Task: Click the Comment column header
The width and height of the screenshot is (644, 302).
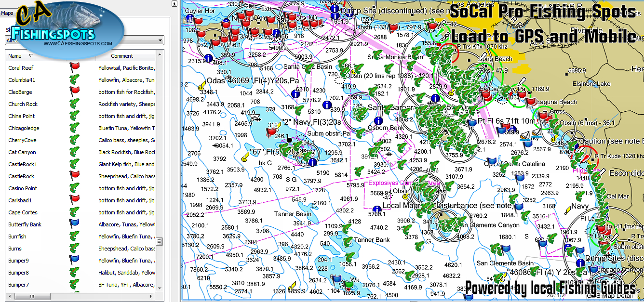Action: pyautogui.click(x=122, y=56)
